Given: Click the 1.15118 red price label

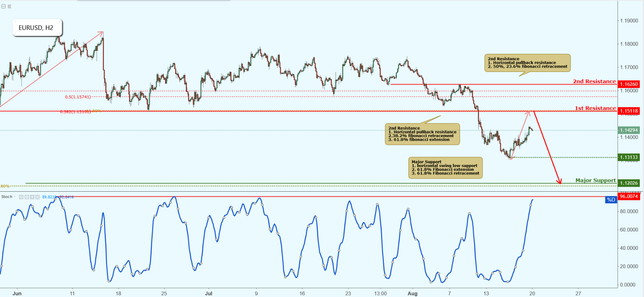Looking at the screenshot, I should [x=629, y=111].
